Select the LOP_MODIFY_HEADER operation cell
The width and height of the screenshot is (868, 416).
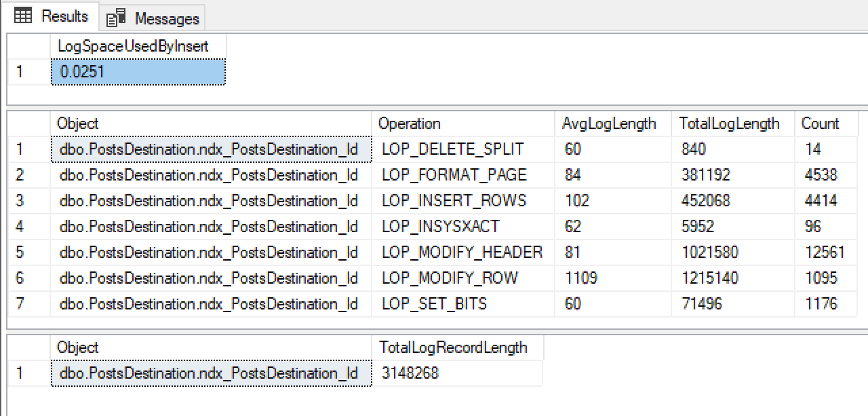462,252
